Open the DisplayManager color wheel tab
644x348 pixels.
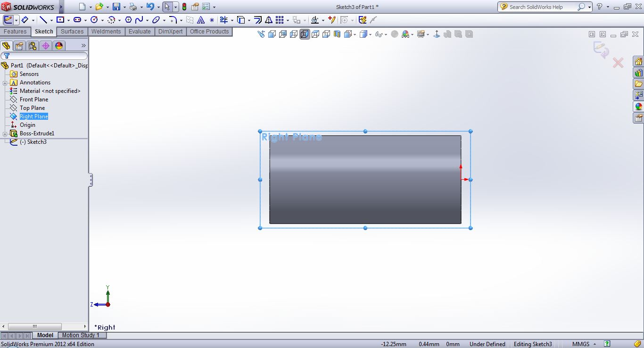58,46
